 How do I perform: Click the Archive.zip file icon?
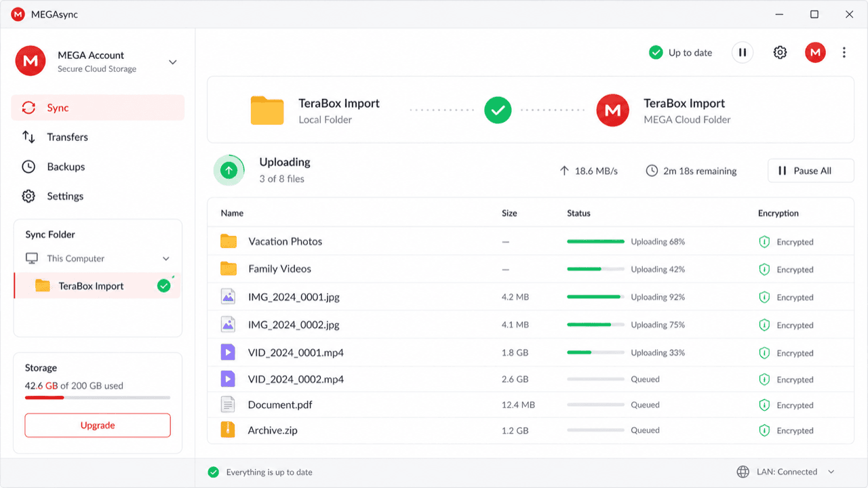point(228,430)
